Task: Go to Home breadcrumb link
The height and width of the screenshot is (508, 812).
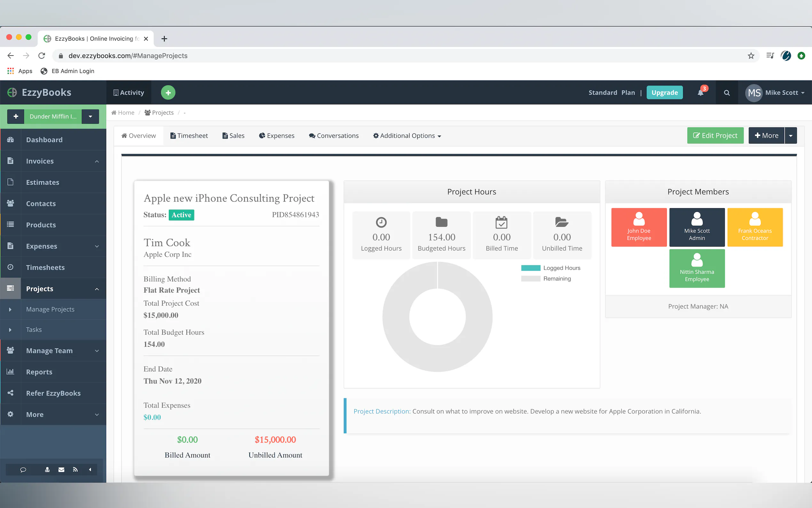Action: 123,113
